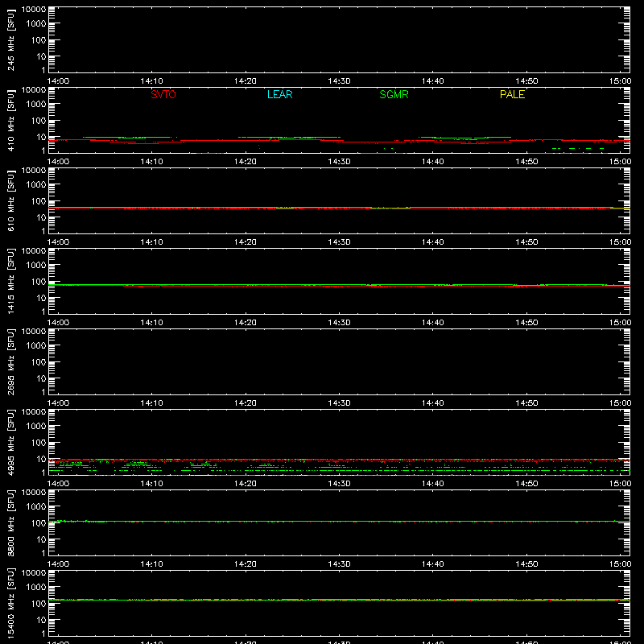Click 14:40 tick label under 2695 MHz plot
The image size is (644, 644).
[432, 403]
